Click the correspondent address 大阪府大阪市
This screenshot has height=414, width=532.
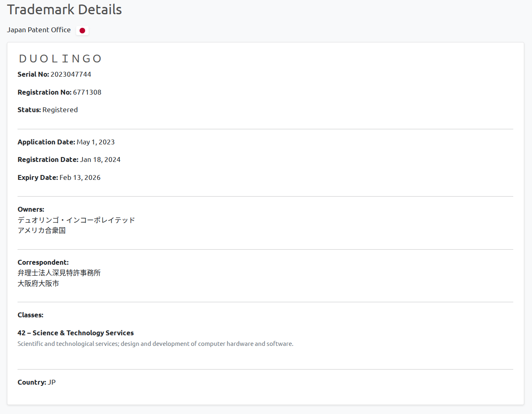click(x=38, y=283)
